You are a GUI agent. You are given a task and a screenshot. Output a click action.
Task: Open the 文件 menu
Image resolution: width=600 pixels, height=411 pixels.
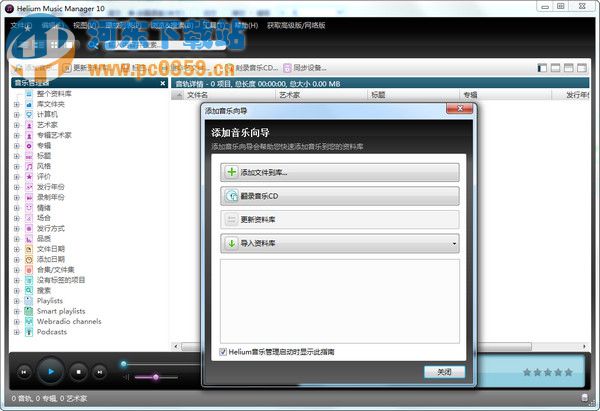[x=21, y=25]
